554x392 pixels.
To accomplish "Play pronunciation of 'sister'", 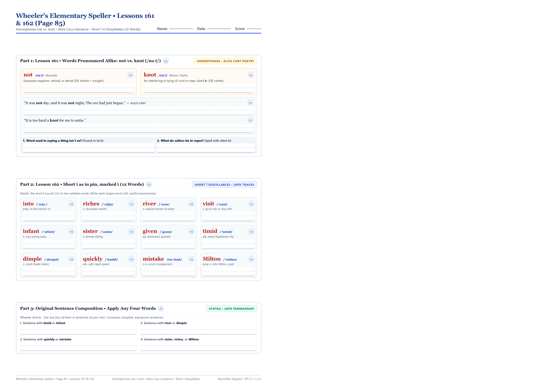I will click(132, 232).
